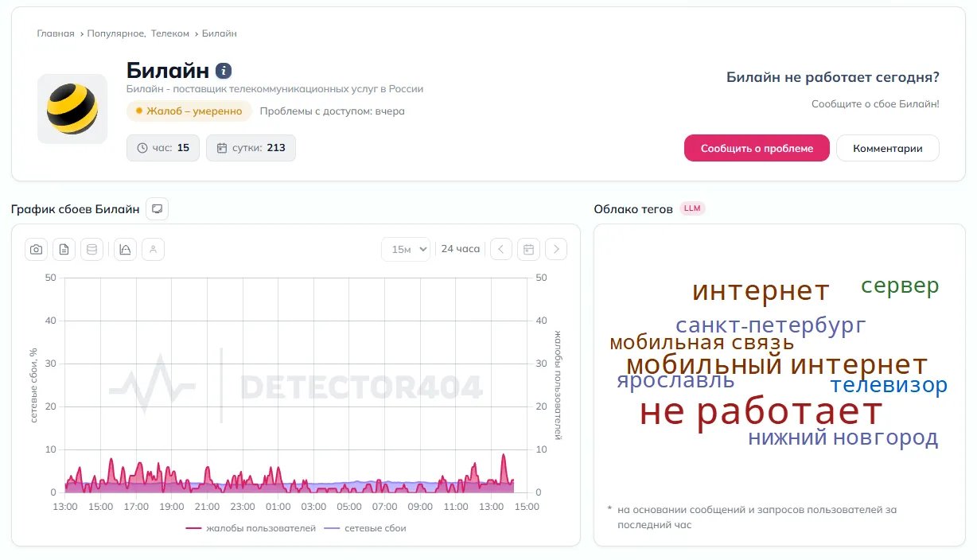This screenshot has width=977, height=560.
Task: Select the мобильная связь tag
Action: (x=702, y=343)
